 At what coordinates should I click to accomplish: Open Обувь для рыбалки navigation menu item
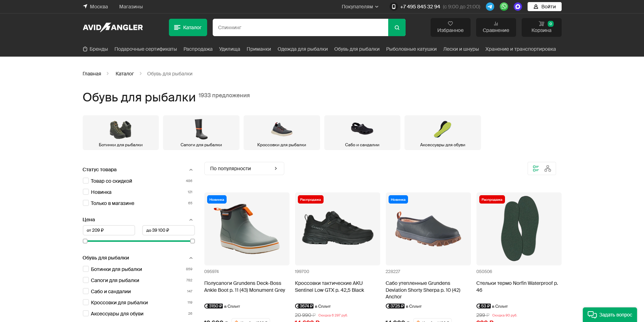(x=357, y=49)
